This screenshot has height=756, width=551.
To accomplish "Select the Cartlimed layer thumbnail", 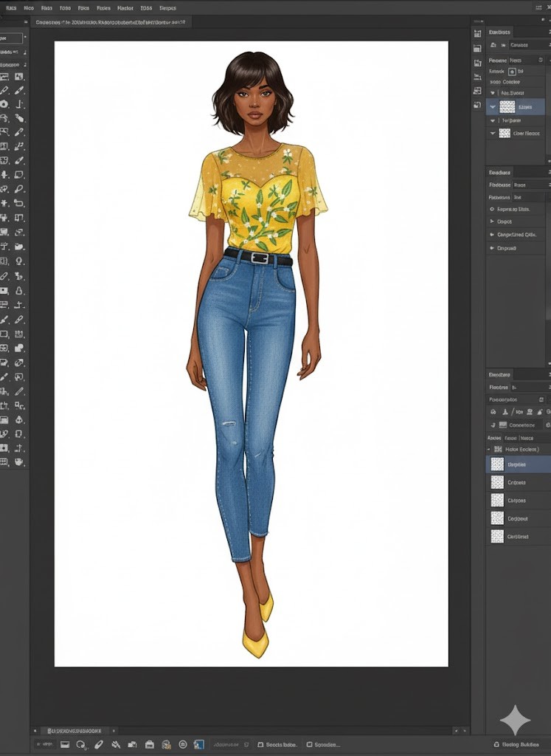I will (x=497, y=537).
